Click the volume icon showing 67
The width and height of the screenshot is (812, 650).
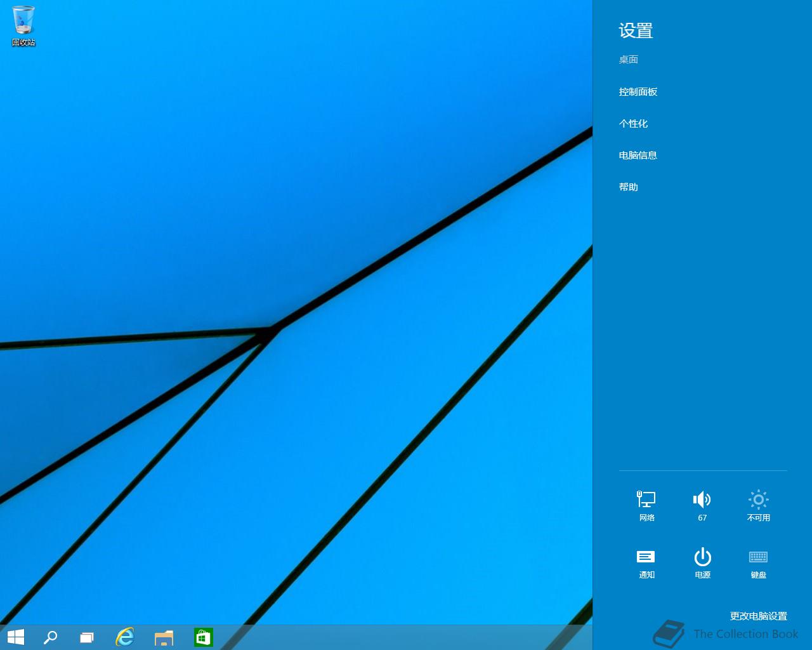(x=702, y=506)
